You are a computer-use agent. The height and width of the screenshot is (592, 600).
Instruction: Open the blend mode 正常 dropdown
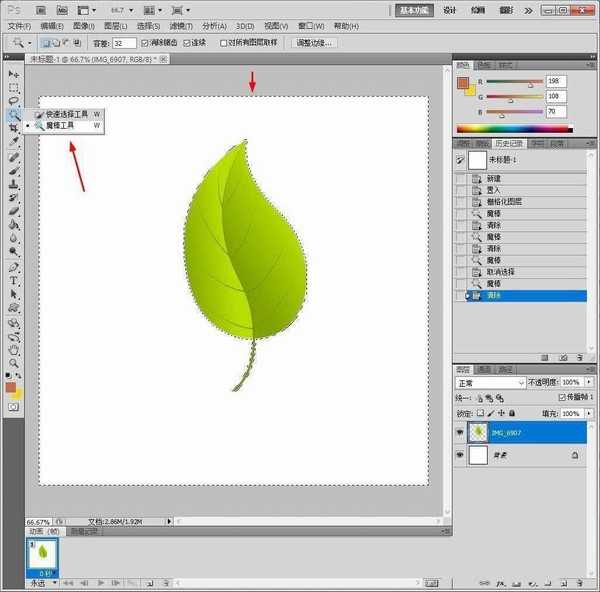[x=490, y=383]
